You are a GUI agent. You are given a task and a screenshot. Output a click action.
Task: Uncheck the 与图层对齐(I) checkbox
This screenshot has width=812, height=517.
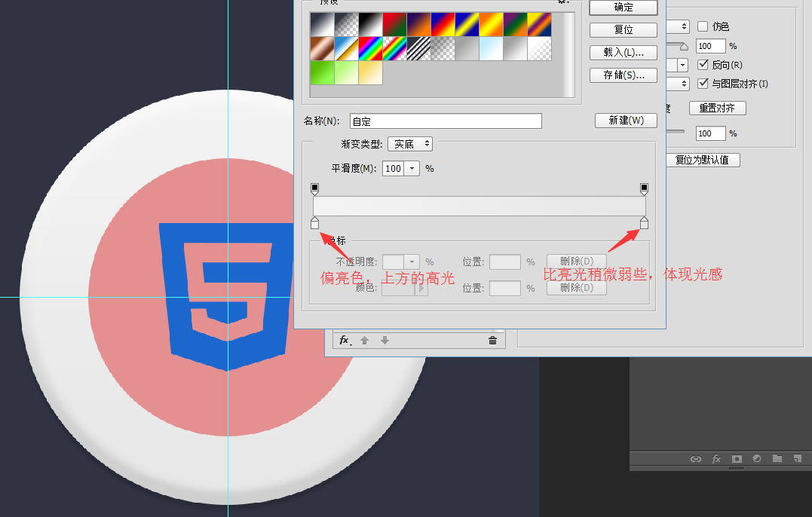(703, 84)
